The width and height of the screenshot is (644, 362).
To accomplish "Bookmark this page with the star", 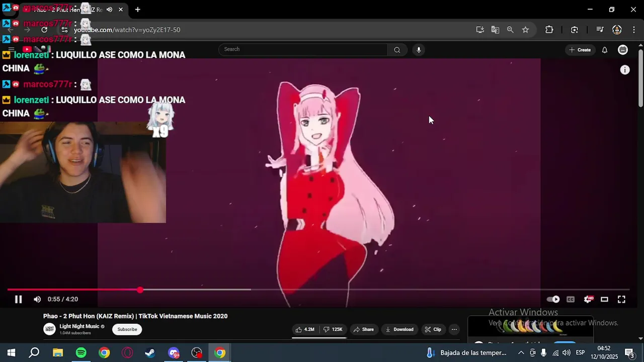I will click(525, 30).
